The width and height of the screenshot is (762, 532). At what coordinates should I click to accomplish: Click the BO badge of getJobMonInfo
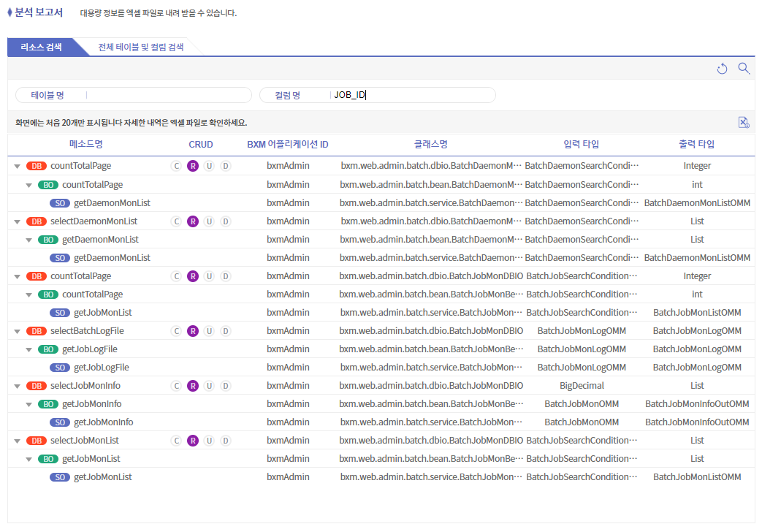pyautogui.click(x=48, y=405)
